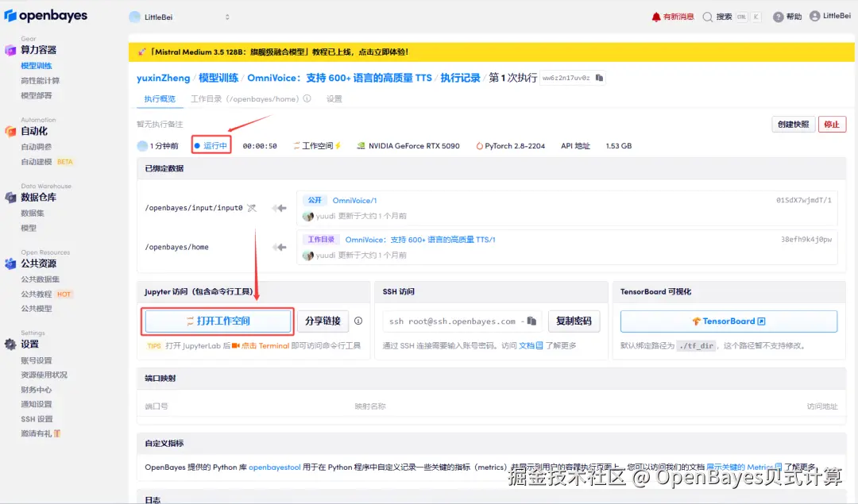
Task: Click the 工作空间 label with lightning icon
Action: coord(317,146)
